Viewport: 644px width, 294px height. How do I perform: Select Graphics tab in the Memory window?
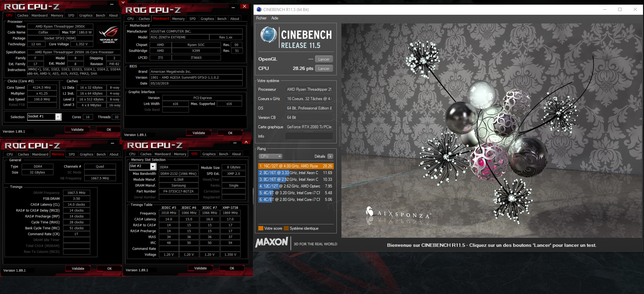pyautogui.click(x=87, y=154)
